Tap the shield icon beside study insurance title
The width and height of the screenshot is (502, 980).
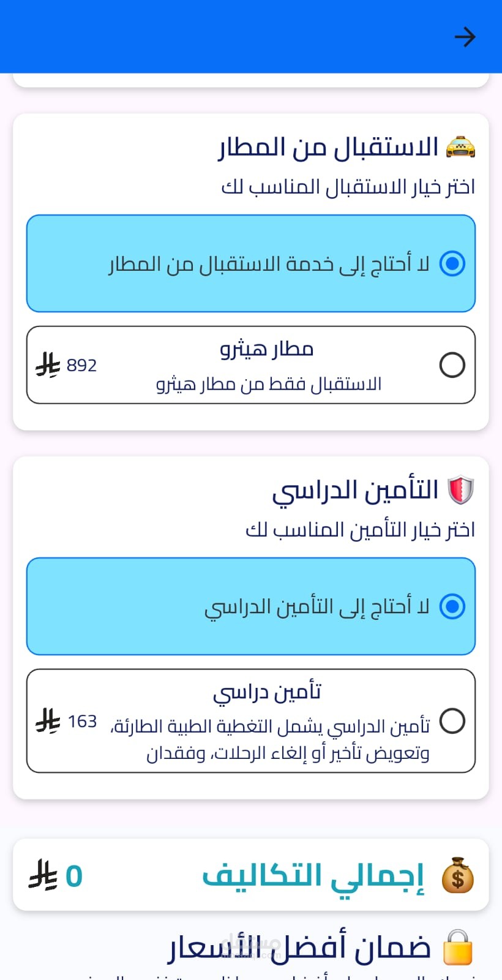pos(460,490)
